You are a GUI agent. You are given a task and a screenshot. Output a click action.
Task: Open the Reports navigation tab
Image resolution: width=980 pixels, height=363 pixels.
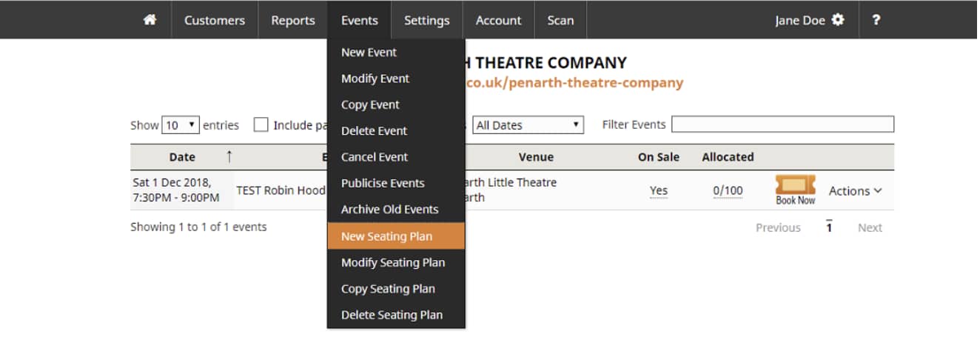(x=292, y=20)
